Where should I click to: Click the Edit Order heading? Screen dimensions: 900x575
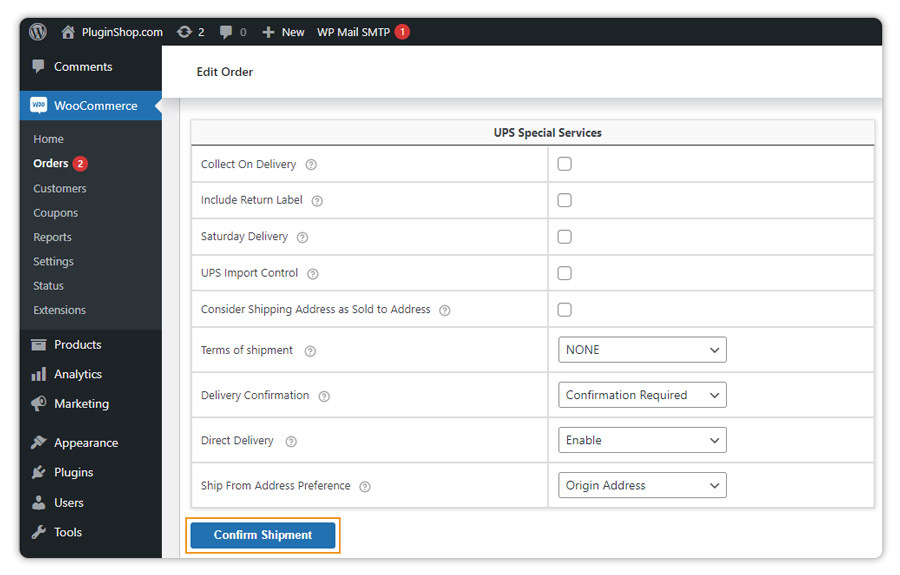click(224, 72)
